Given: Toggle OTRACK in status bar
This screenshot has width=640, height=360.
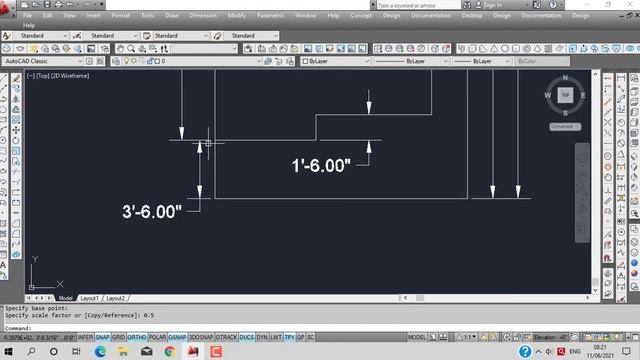Looking at the screenshot, I should click(x=226, y=337).
